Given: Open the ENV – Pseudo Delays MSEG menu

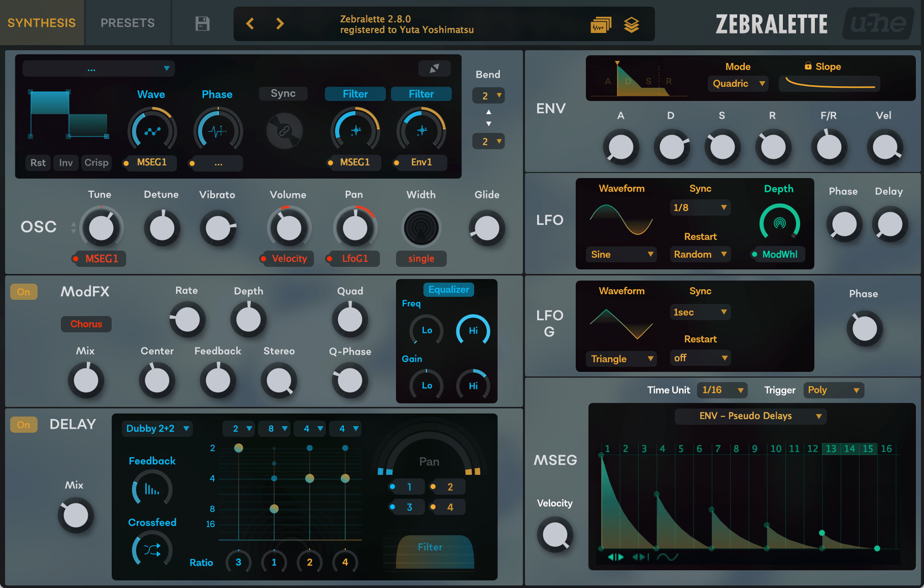Looking at the screenshot, I should (750, 416).
